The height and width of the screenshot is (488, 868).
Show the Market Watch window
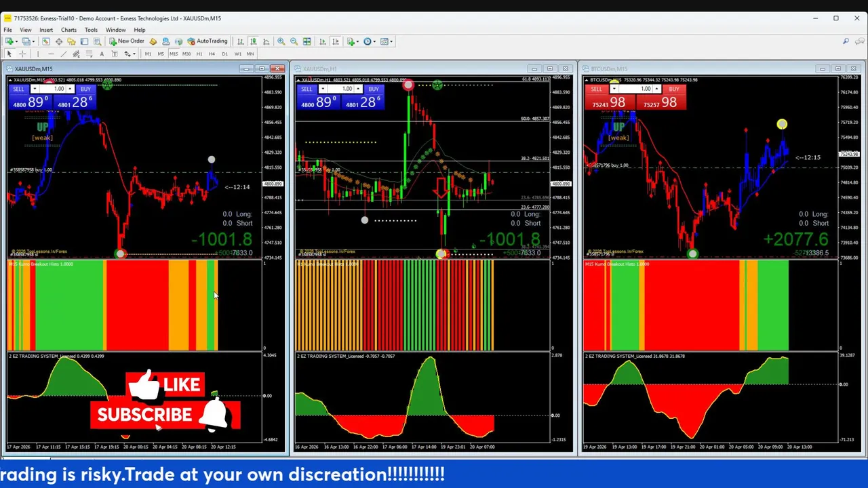pyautogui.click(x=45, y=41)
